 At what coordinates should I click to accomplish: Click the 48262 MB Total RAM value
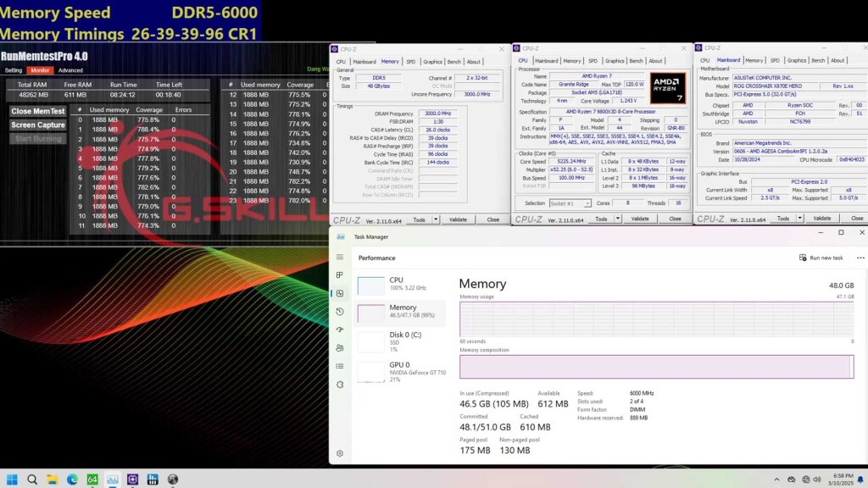33,95
